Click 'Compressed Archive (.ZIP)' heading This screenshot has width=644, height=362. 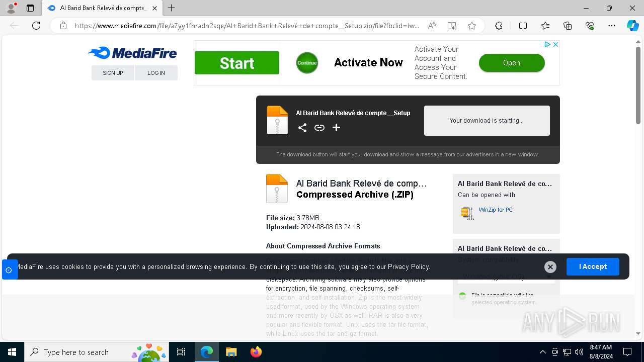pos(355,195)
